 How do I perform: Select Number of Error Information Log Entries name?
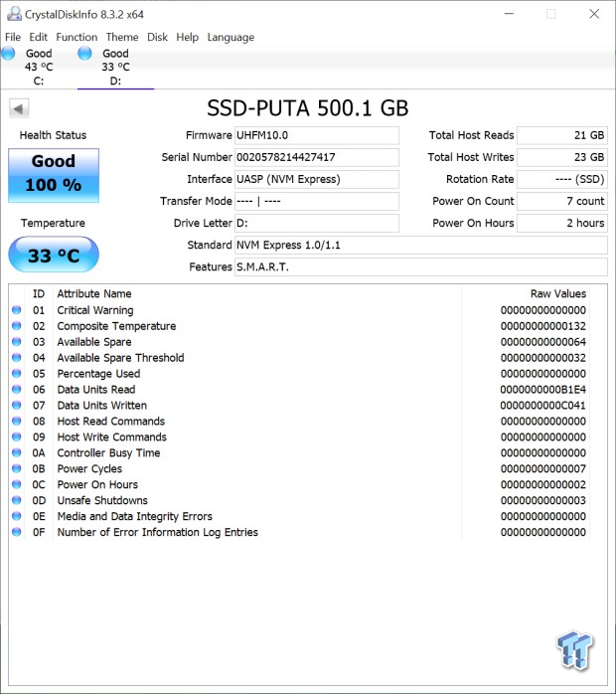(x=157, y=533)
